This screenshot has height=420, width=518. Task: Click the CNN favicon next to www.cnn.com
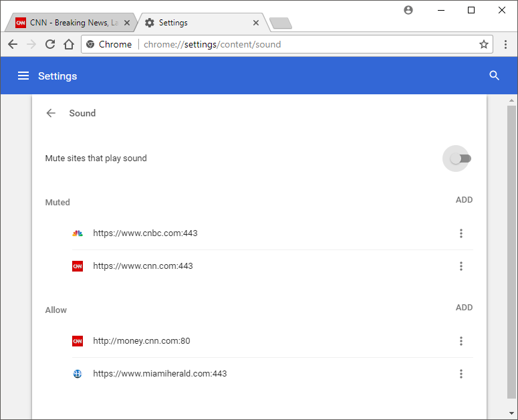78,266
